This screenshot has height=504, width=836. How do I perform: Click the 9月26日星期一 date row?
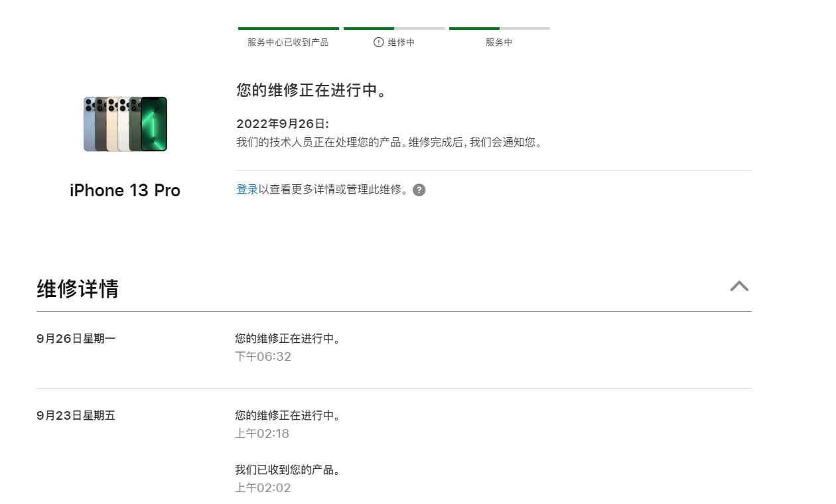(76, 339)
